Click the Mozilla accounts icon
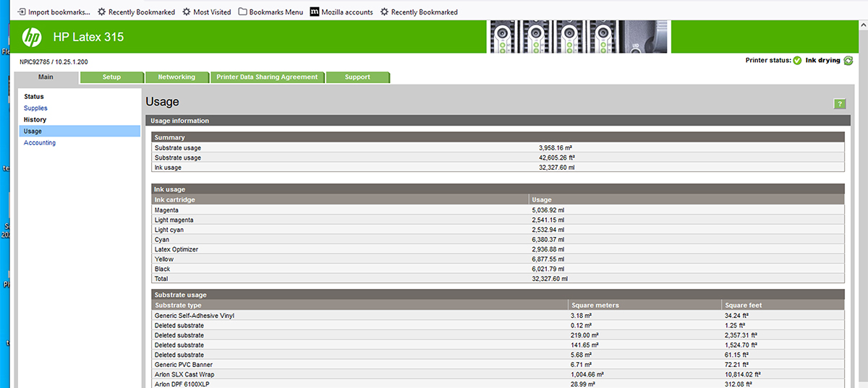Image resolution: width=868 pixels, height=388 pixels. pos(315,12)
